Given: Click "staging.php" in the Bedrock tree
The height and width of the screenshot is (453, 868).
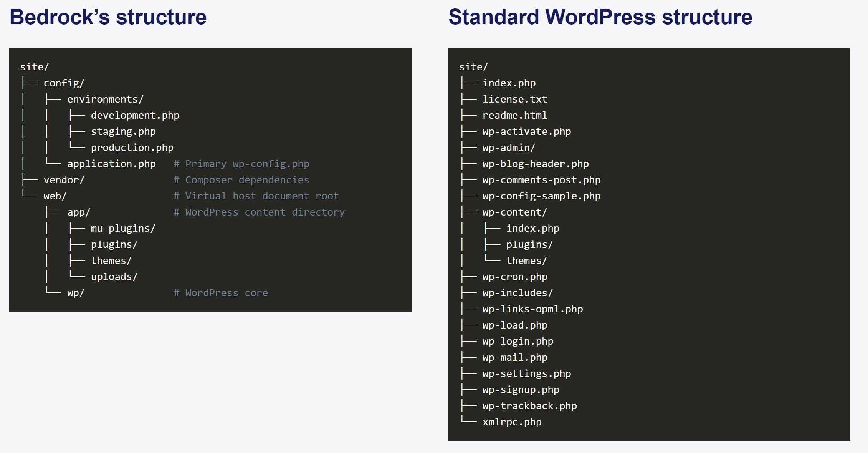Looking at the screenshot, I should (123, 131).
